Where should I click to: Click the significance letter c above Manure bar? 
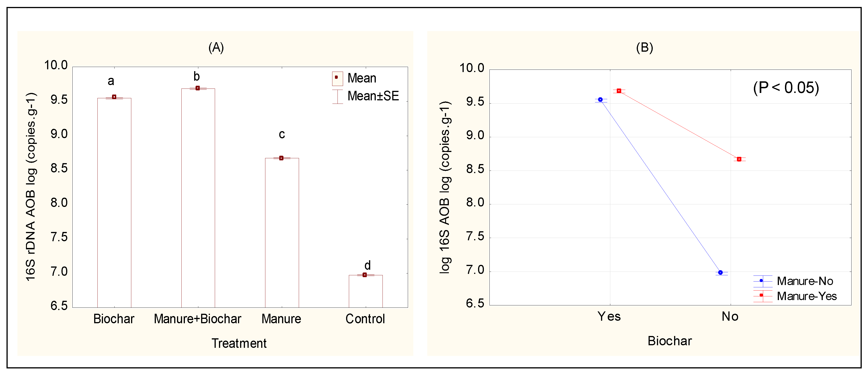pos(282,135)
